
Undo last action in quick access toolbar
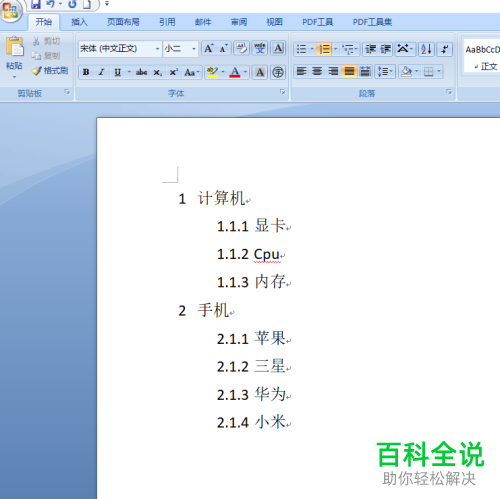[51, 4]
